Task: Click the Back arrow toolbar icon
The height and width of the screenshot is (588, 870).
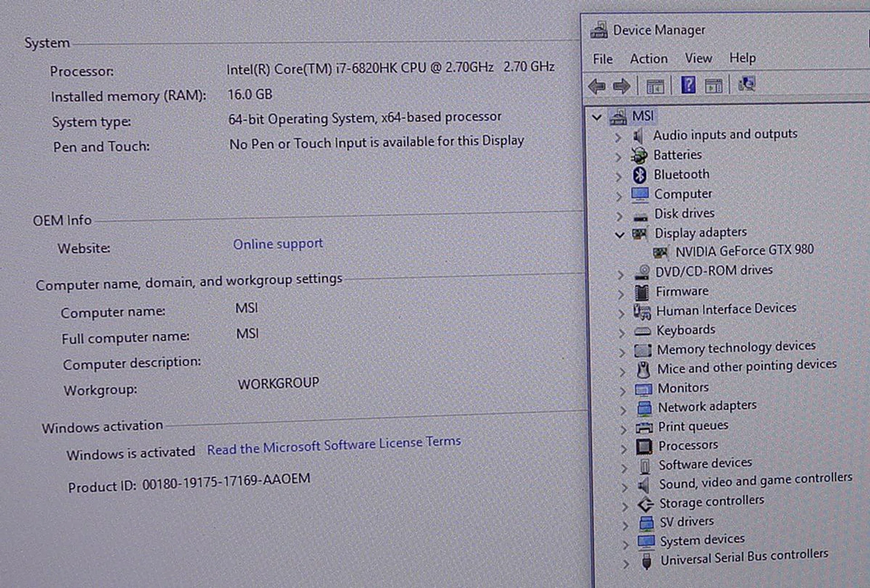Action: (x=597, y=86)
